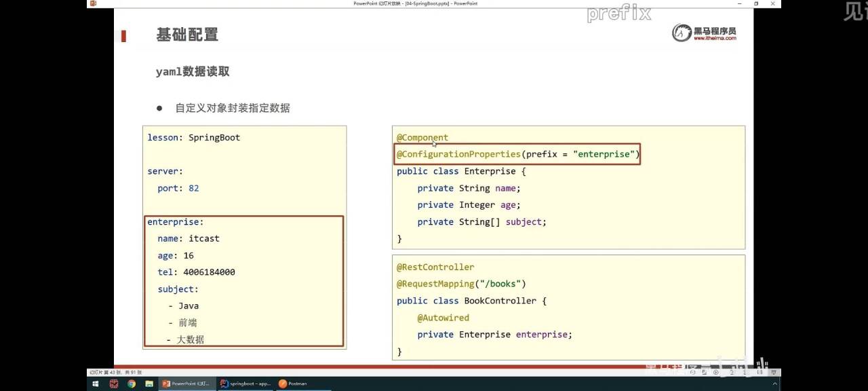This screenshot has height=391, width=868.
Task: Click 'public class Enterprise {' line
Action: (461, 171)
